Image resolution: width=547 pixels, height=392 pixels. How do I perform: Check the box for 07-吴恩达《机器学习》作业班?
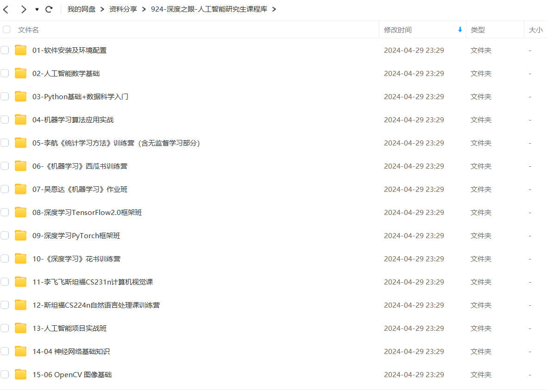coord(5,189)
